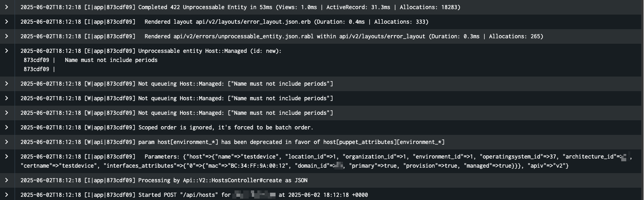
Task: Click the middle Not queueing Host::Managed message
Action: 235,98
